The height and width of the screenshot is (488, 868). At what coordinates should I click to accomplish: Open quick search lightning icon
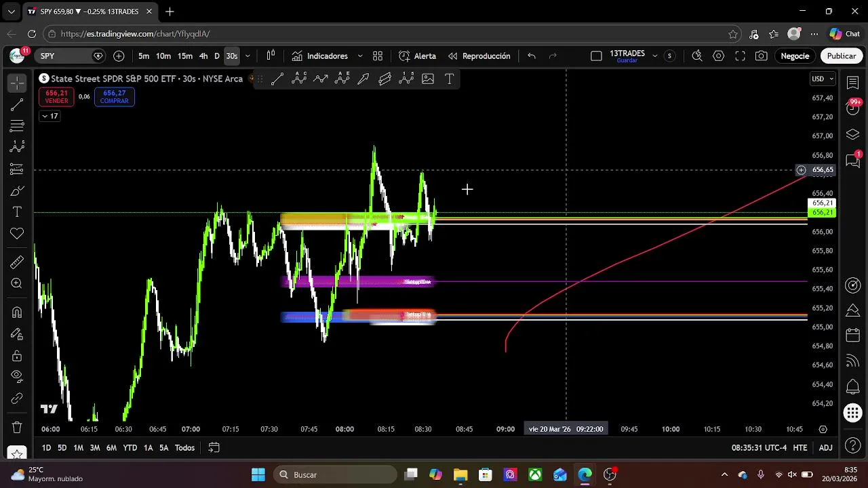click(x=697, y=56)
